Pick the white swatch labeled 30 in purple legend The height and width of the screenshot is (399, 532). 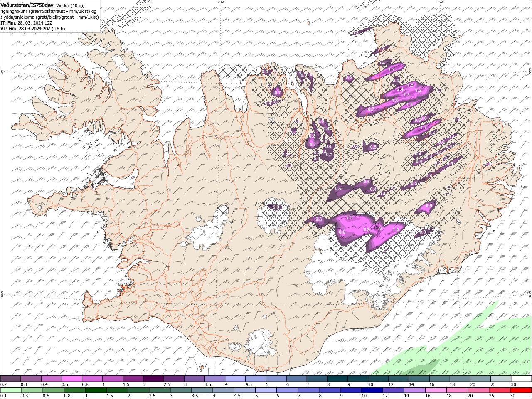point(522,379)
